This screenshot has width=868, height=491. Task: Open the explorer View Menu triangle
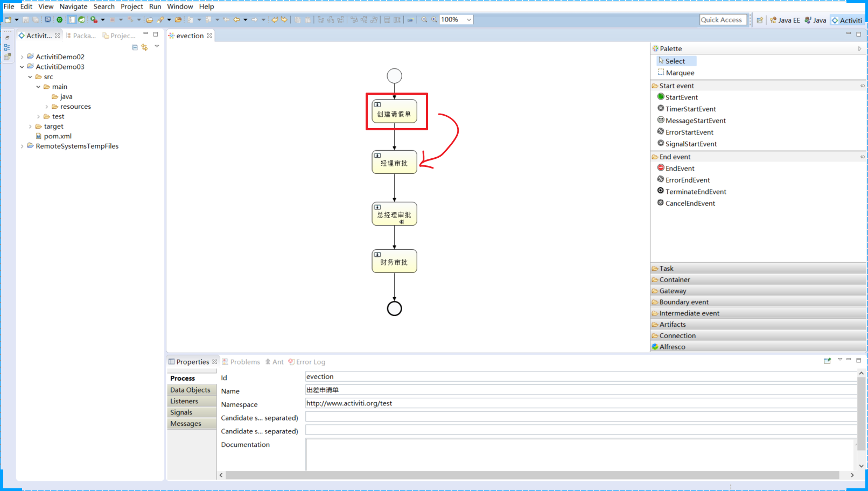157,47
